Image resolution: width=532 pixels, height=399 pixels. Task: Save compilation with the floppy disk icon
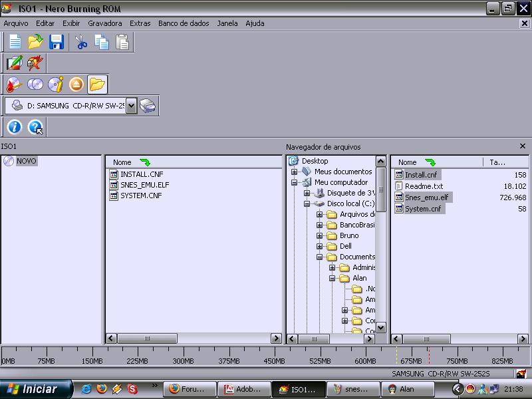point(57,42)
